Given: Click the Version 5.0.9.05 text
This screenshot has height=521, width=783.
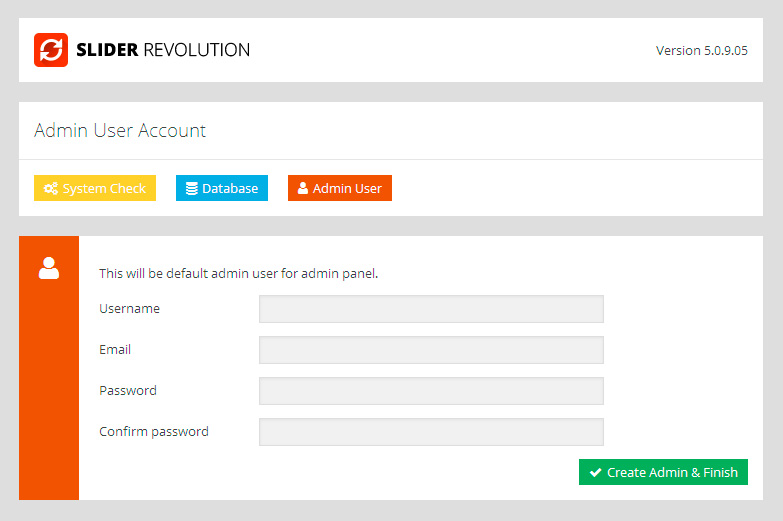Looking at the screenshot, I should [x=701, y=50].
